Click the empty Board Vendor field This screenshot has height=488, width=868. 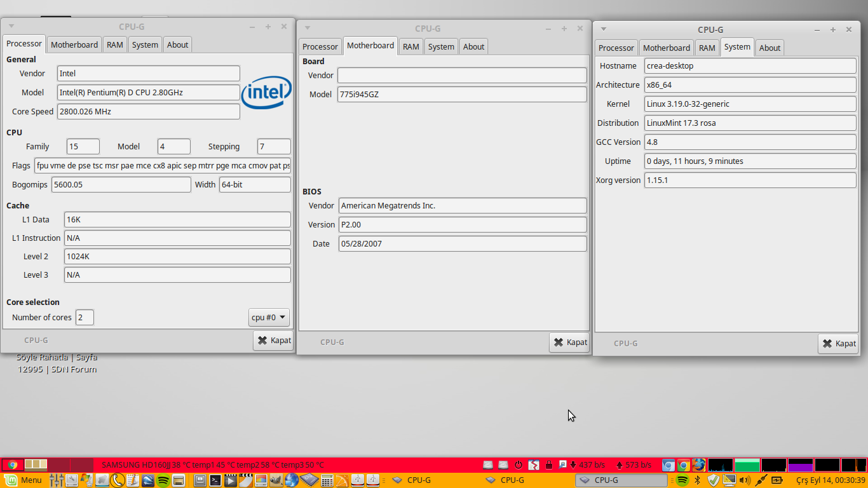click(x=462, y=75)
